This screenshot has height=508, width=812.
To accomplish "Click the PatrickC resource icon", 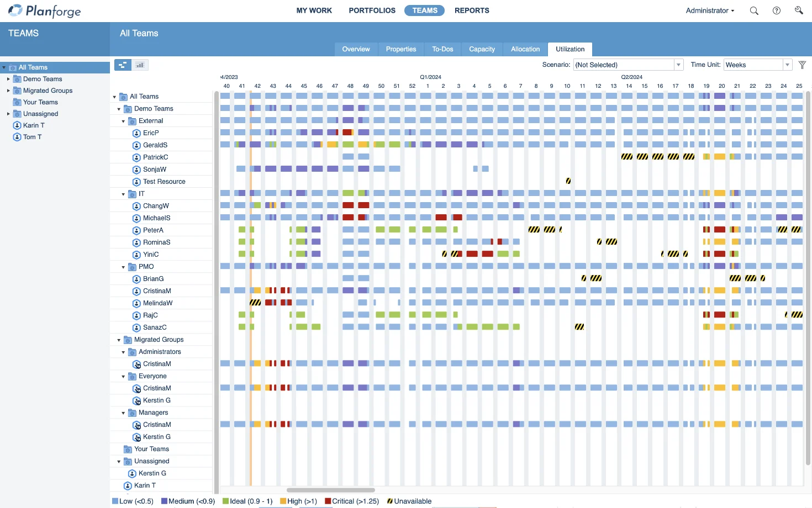I will tap(136, 157).
